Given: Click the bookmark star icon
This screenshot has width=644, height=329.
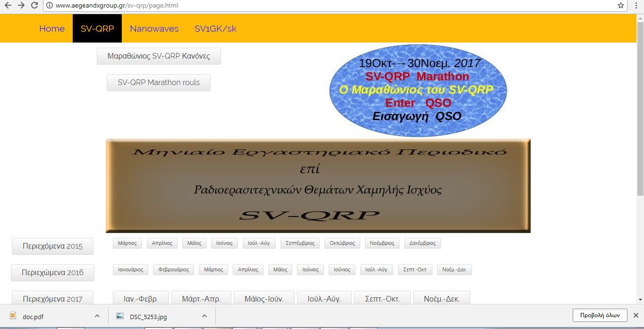Looking at the screenshot, I should pyautogui.click(x=620, y=6).
